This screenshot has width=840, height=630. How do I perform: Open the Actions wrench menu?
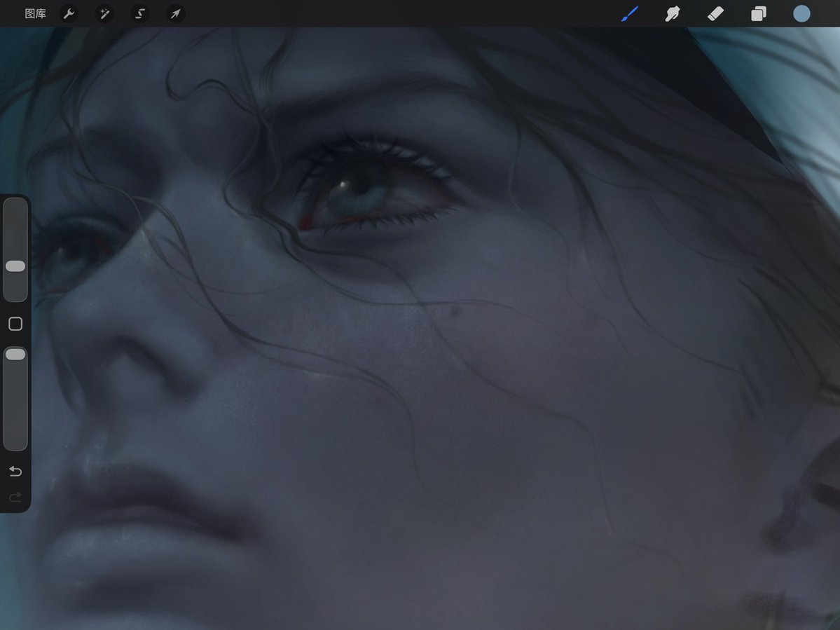pos(69,14)
